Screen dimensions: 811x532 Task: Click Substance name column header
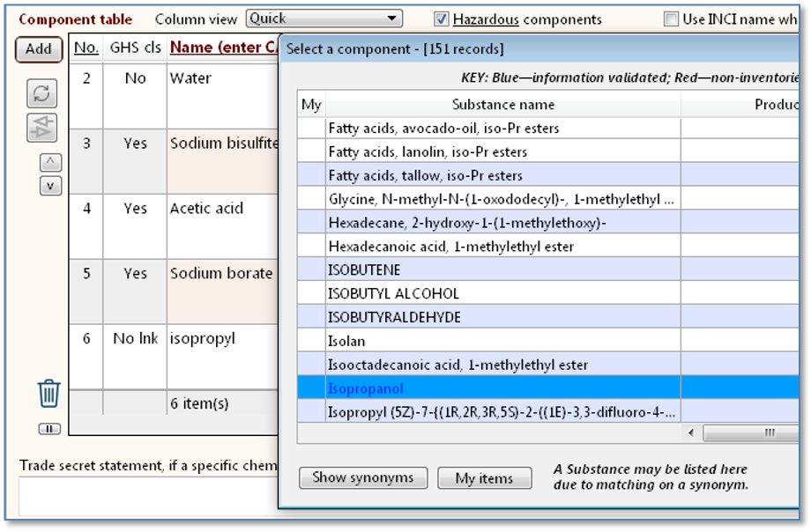pyautogui.click(x=503, y=105)
